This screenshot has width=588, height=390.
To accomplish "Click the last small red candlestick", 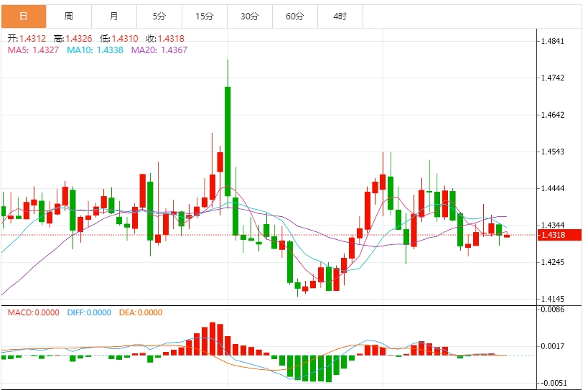I will pyautogui.click(x=507, y=236).
